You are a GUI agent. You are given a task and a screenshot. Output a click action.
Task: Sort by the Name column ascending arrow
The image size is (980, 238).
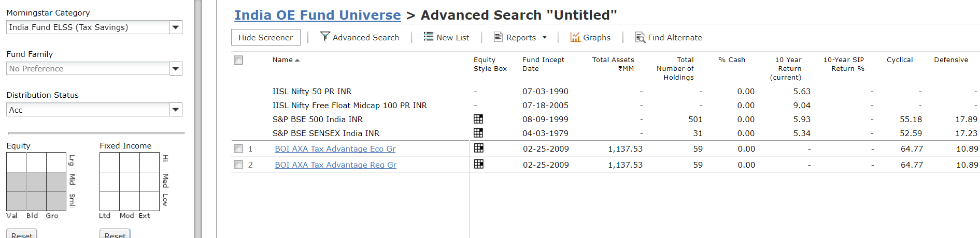297,60
